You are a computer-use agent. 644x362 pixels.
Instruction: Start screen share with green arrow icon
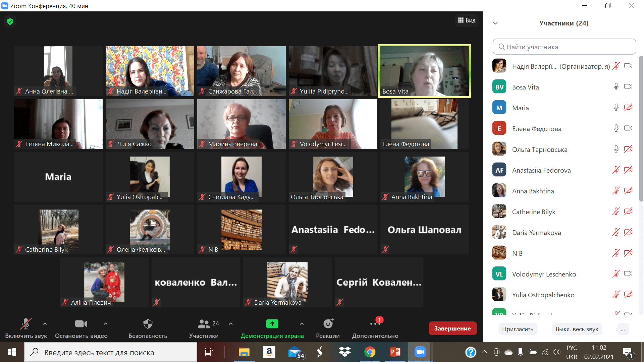tap(272, 324)
